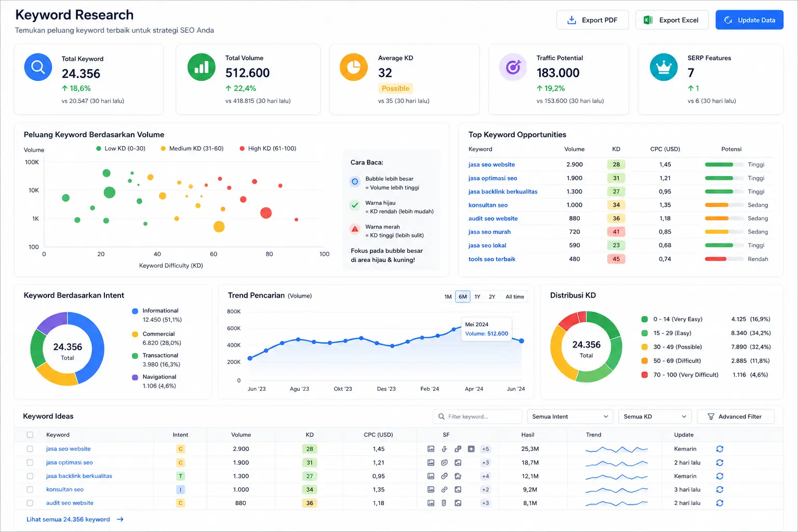
Task: Click the 70 - 100 (Very Difficult) red swatch
Action: tap(644, 375)
